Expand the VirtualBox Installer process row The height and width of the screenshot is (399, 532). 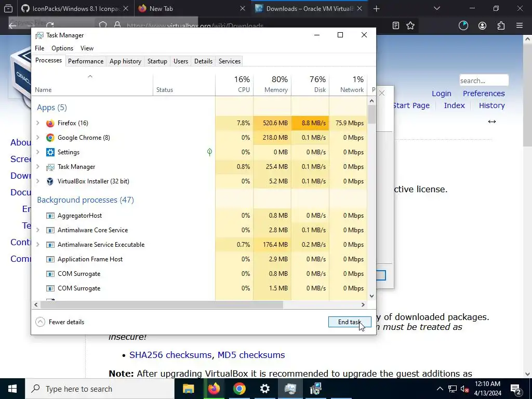point(38,181)
